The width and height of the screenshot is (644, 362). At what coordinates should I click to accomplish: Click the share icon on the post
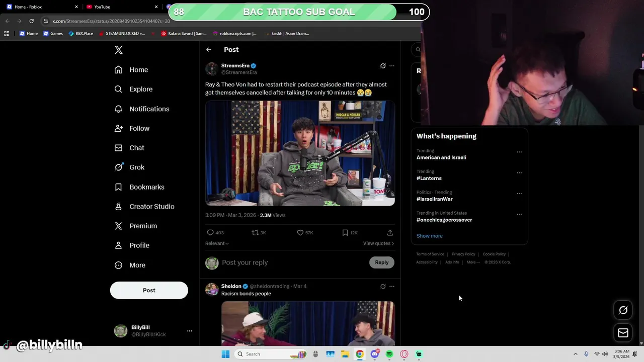(390, 233)
